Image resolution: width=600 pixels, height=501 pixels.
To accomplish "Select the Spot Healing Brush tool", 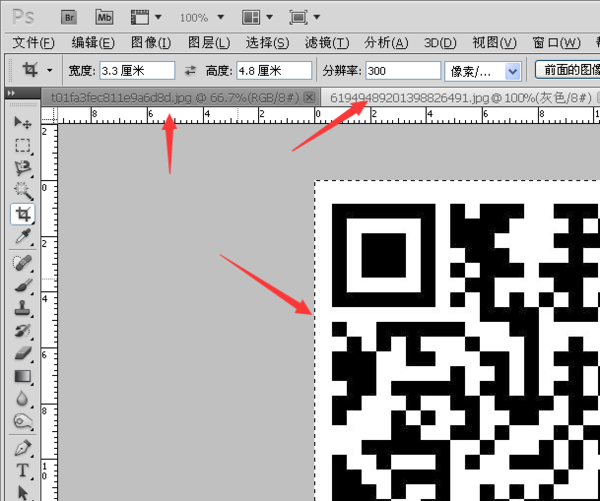I will pos(23,263).
